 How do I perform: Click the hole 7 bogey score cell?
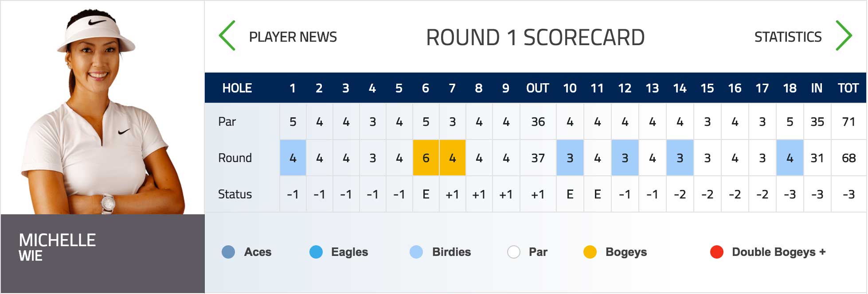click(x=453, y=158)
